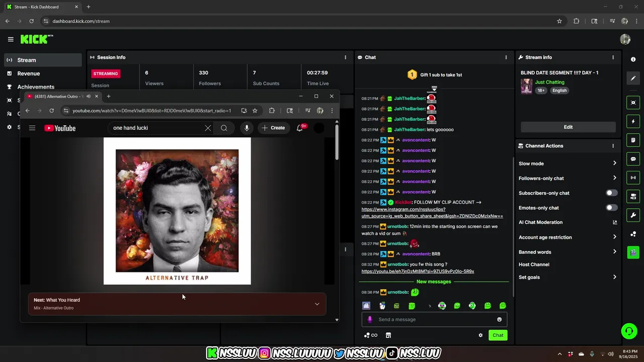This screenshot has height=362, width=644.
Task: Click Host Channel action
Action: click(534, 264)
